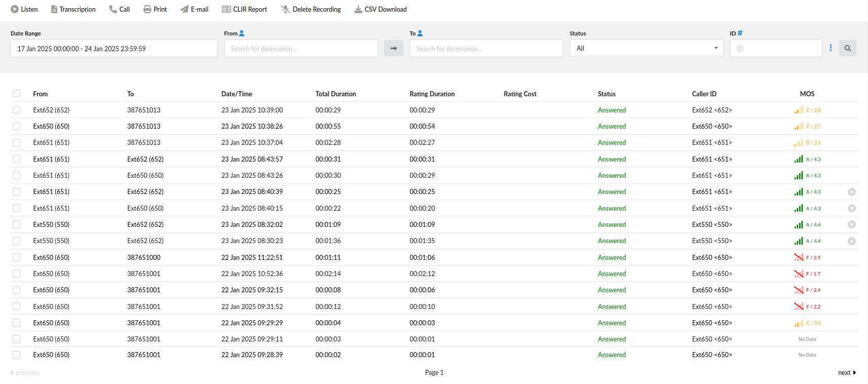Open Transcription from the toolbar
868x384 pixels.
[x=73, y=9]
